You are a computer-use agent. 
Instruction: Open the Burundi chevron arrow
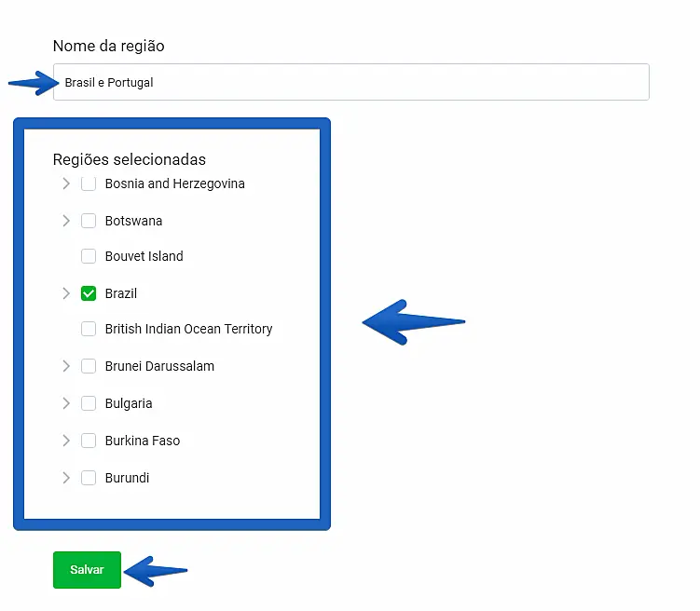pos(65,478)
